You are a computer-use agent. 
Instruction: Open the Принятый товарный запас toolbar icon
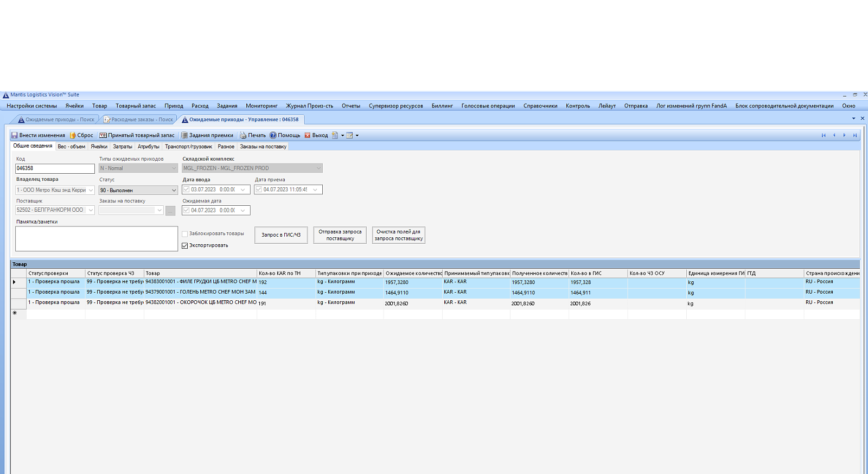pyautogui.click(x=103, y=135)
